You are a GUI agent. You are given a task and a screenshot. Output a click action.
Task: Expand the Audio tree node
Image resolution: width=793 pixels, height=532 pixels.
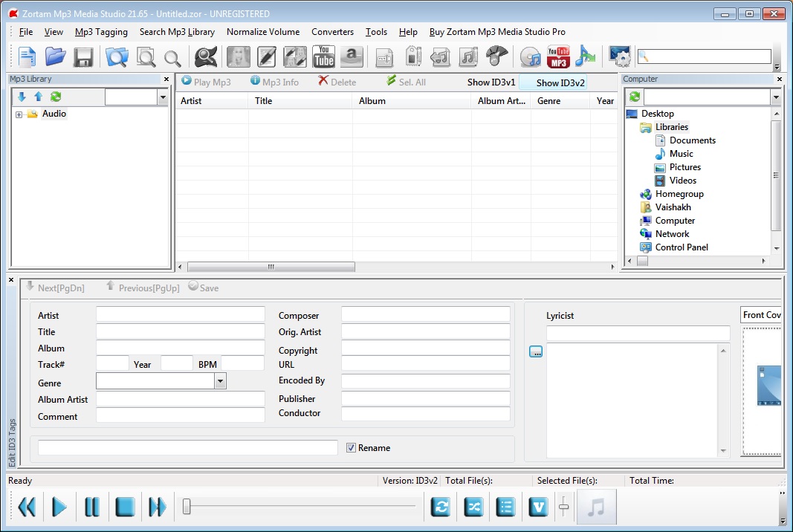coord(19,114)
